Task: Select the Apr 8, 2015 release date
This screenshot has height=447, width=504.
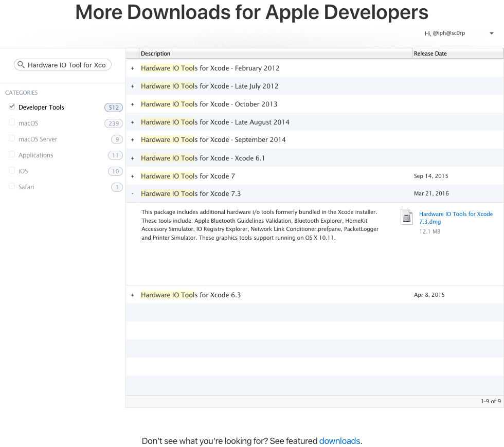Action: coord(429,295)
